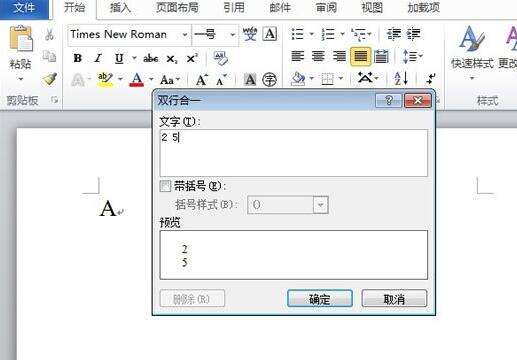Toggle Bold formatting
Image resolution: width=517 pixels, height=360 pixels.
point(78,58)
